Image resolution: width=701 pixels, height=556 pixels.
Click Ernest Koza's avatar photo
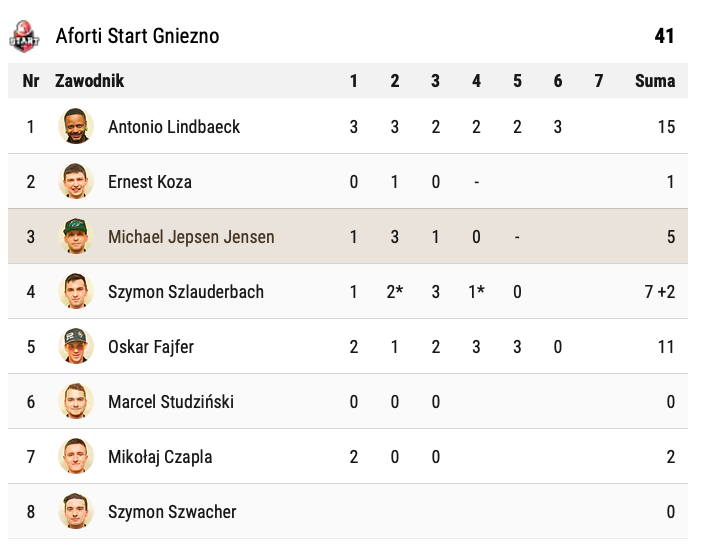click(76, 182)
